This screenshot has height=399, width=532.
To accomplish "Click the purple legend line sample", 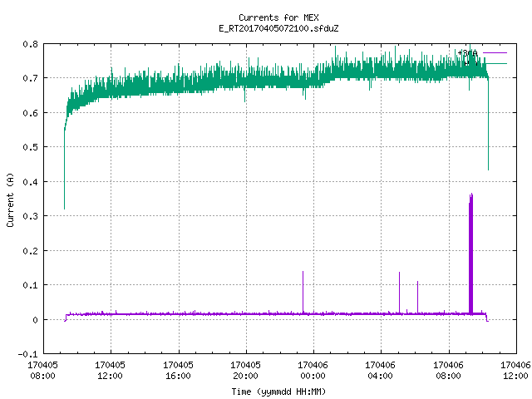I will pos(495,53).
